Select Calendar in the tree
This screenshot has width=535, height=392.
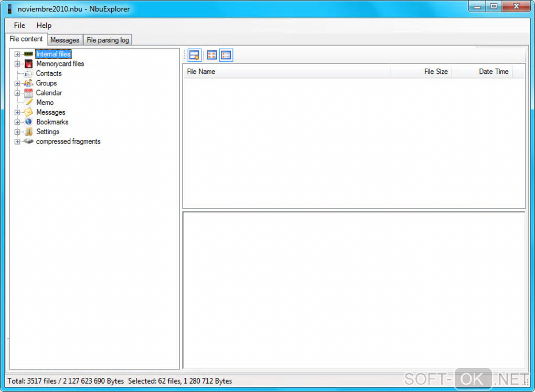(49, 93)
